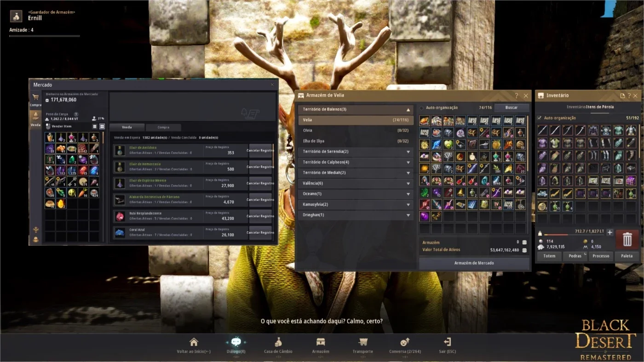The width and height of the screenshot is (644, 362).
Task: Enable Auto-organização in Armazém de Velia
Action: click(421, 108)
